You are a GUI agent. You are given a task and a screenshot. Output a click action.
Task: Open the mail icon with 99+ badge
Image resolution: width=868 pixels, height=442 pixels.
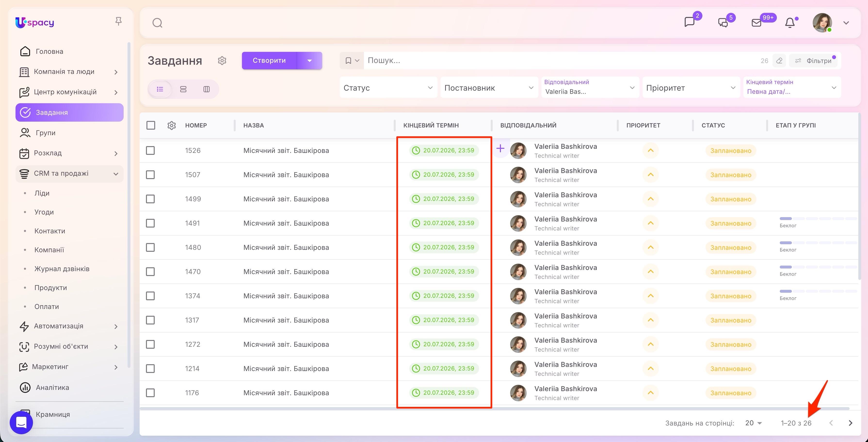click(756, 23)
